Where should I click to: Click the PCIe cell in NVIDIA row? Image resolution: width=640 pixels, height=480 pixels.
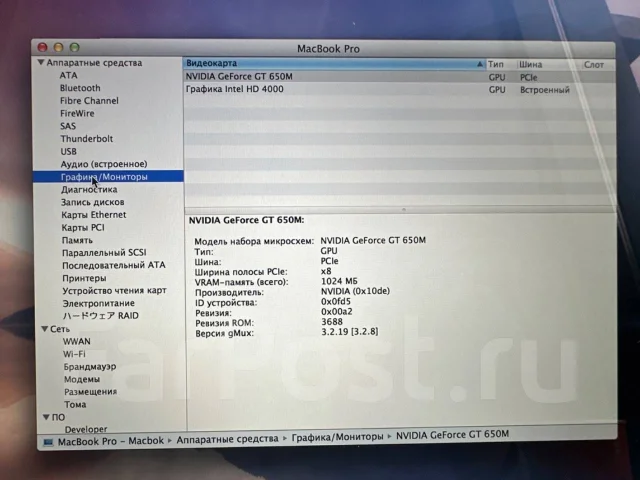(529, 78)
